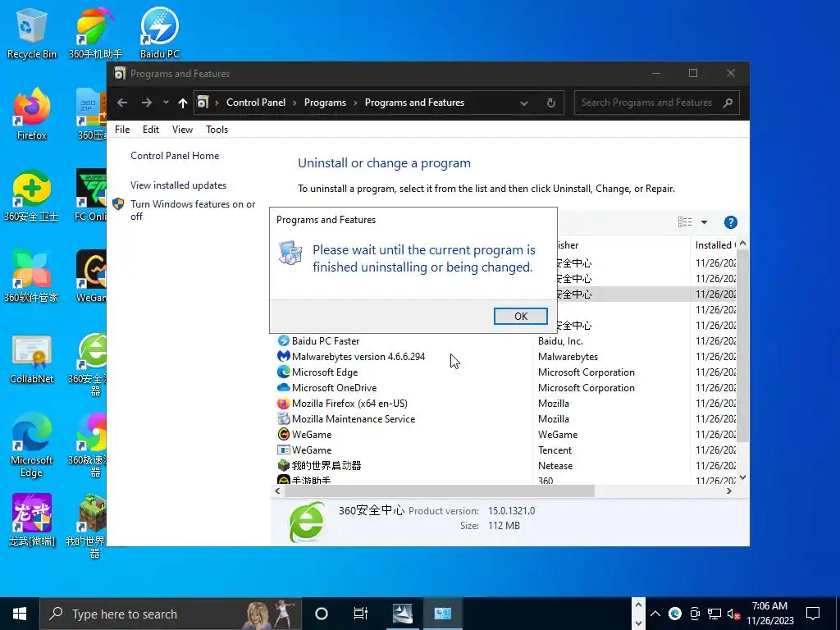Click Programs breadcrumb
Image resolution: width=840 pixels, height=630 pixels.
(x=325, y=103)
